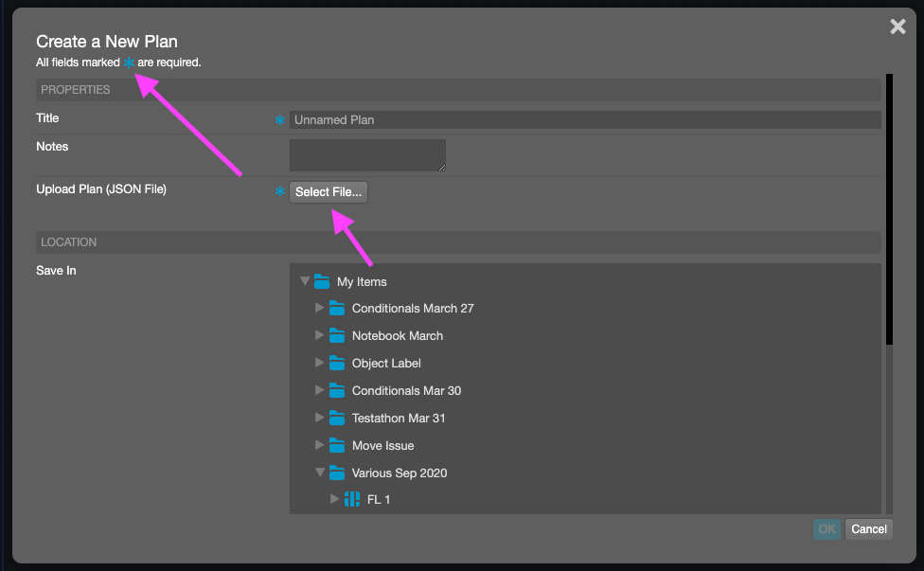Click the Various Sep 2020 folder icon

click(338, 473)
